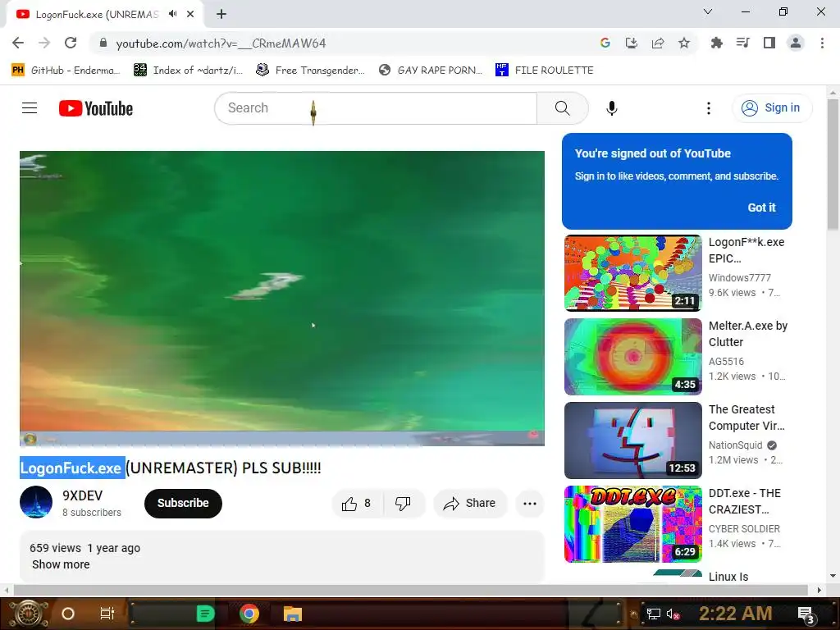Open a new browser tab
Viewport: 840px width, 630px height.
click(x=221, y=14)
